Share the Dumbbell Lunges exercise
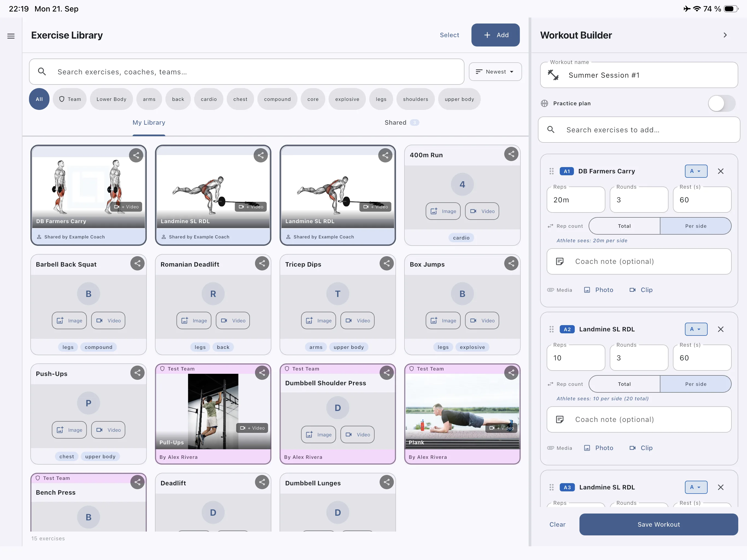 coord(387,482)
